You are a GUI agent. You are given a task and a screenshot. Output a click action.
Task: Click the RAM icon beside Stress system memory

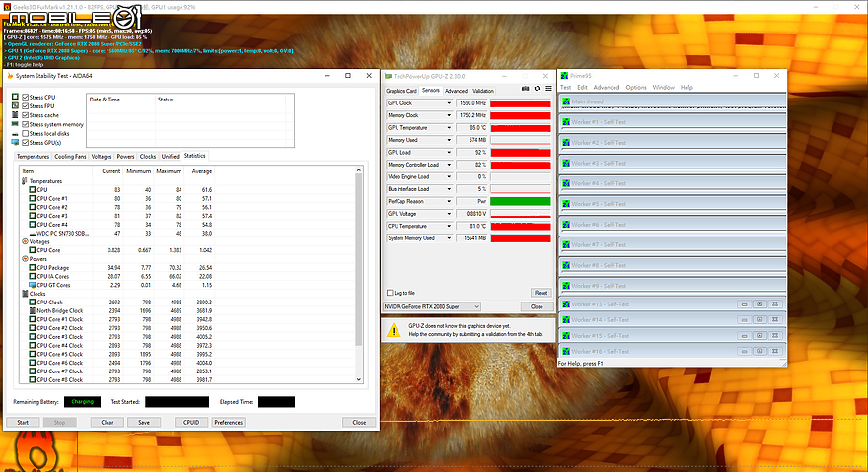click(16, 124)
